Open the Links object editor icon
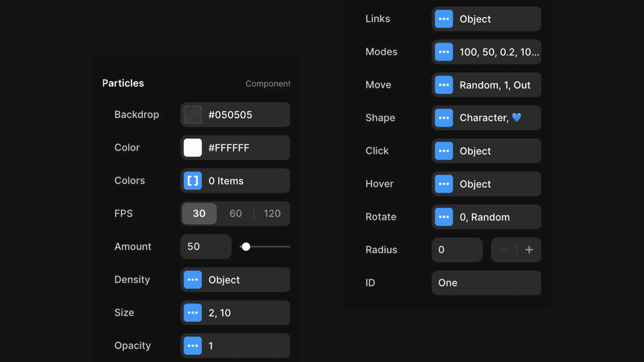 point(443,19)
